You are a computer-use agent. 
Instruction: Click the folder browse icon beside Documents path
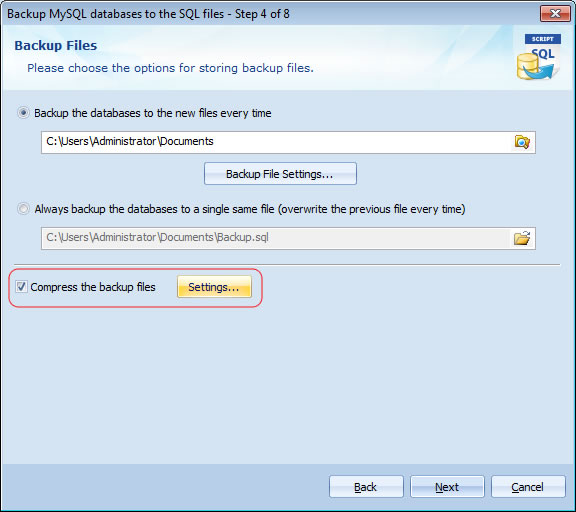click(522, 142)
